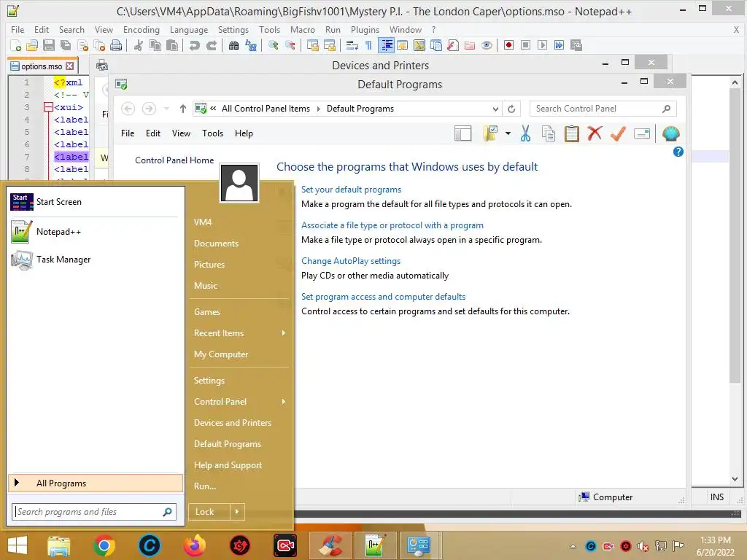This screenshot has width=747, height=560.
Task: Open the arrow next to Lock button
Action: pyautogui.click(x=237, y=512)
